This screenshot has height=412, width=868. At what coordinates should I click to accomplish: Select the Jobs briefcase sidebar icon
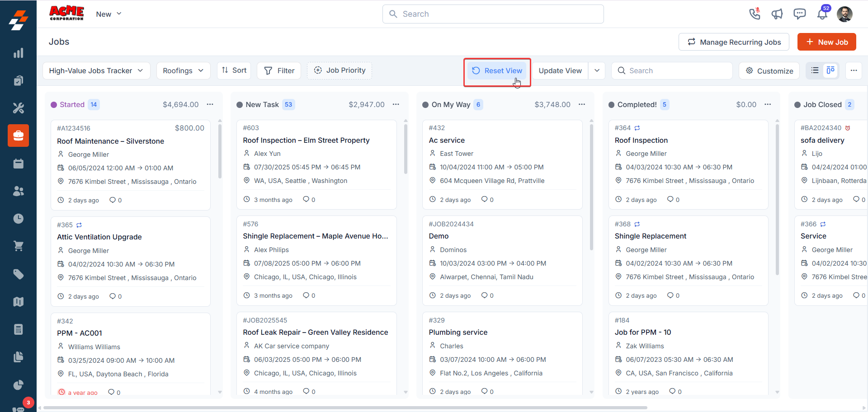pyautogui.click(x=18, y=136)
